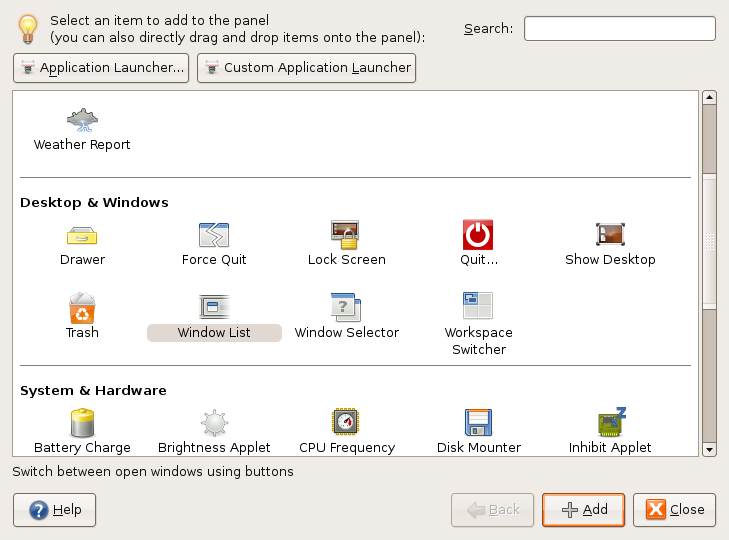Choose the Disk Mounter floppy icon
The width and height of the screenshot is (729, 540).
pyautogui.click(x=478, y=422)
